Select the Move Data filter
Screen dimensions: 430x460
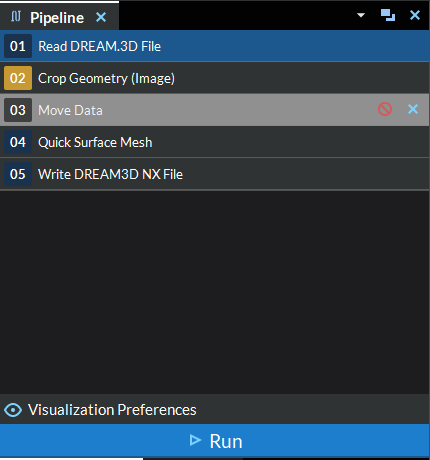coord(215,110)
